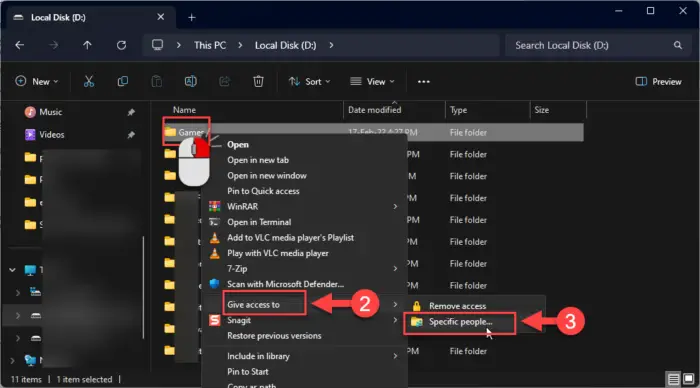Viewport: 700px width, 388px height.
Task: Open the View dropdown
Action: pos(372,82)
